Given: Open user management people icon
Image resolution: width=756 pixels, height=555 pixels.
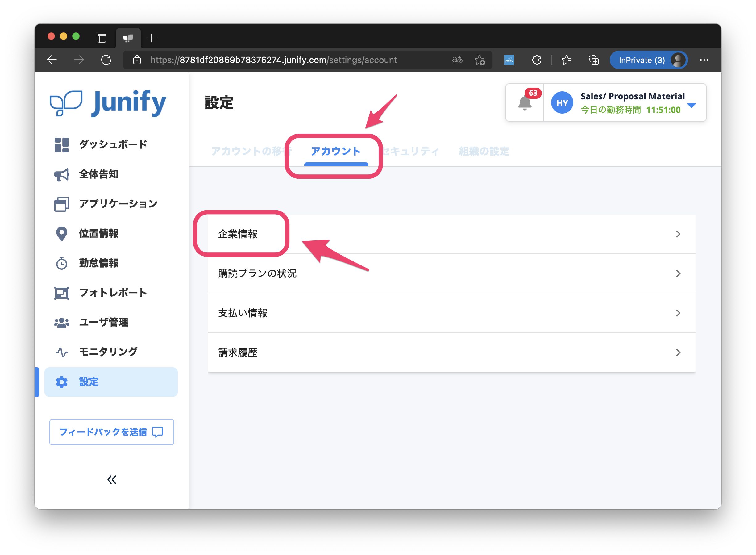Looking at the screenshot, I should (x=61, y=323).
